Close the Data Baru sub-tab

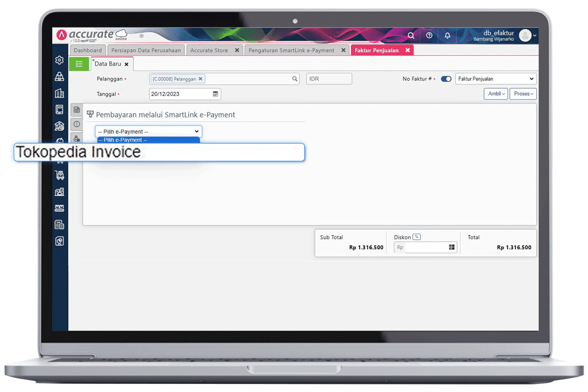[x=126, y=64]
